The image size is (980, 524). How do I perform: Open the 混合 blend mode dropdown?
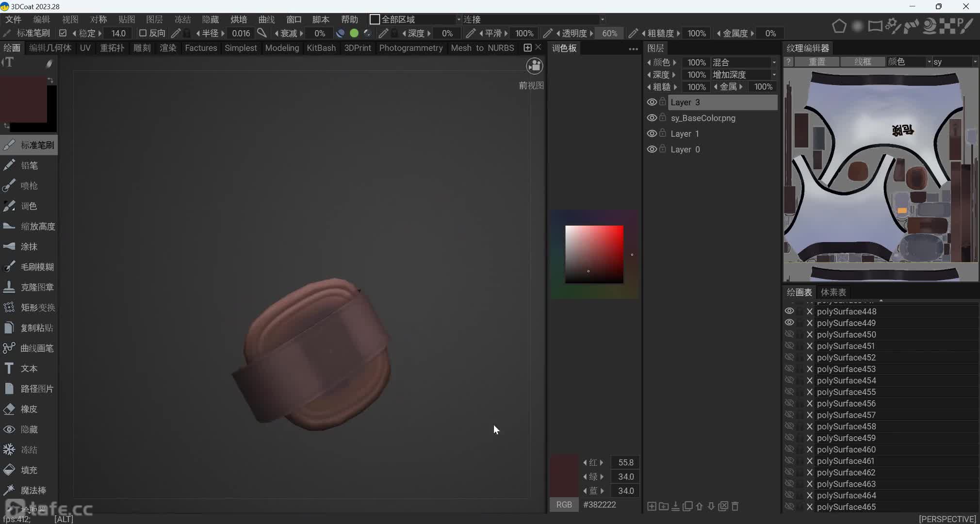pos(744,62)
